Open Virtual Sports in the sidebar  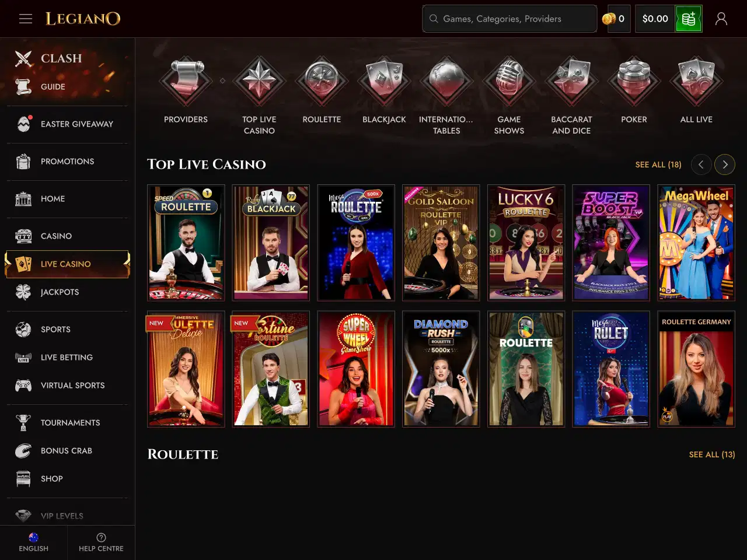[x=67, y=386]
